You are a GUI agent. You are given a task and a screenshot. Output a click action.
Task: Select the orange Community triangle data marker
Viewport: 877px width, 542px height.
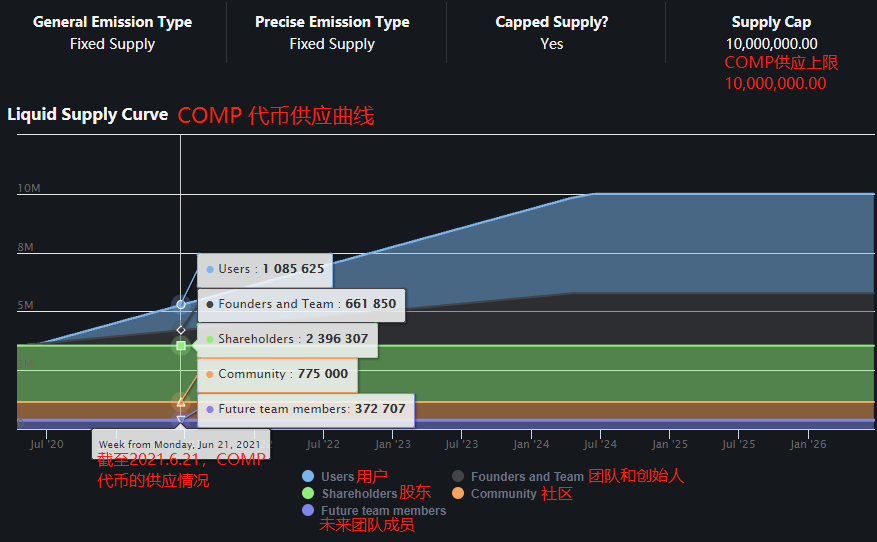(x=181, y=402)
